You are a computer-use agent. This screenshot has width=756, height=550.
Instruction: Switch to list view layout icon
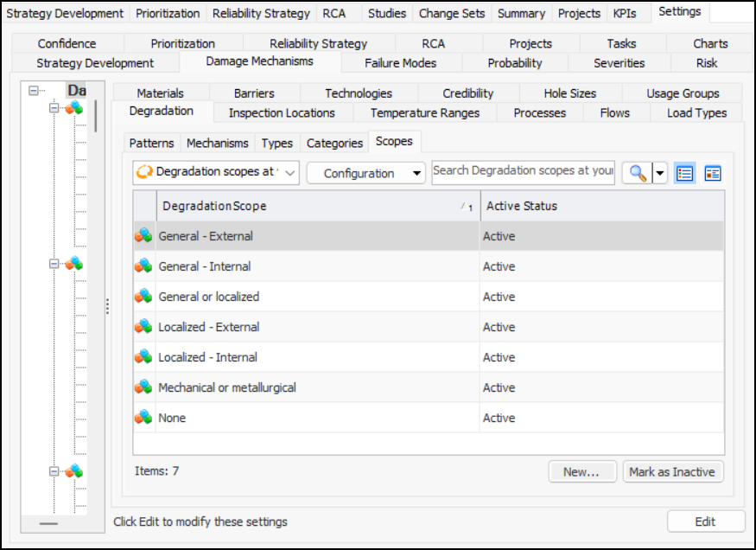pyautogui.click(x=685, y=173)
